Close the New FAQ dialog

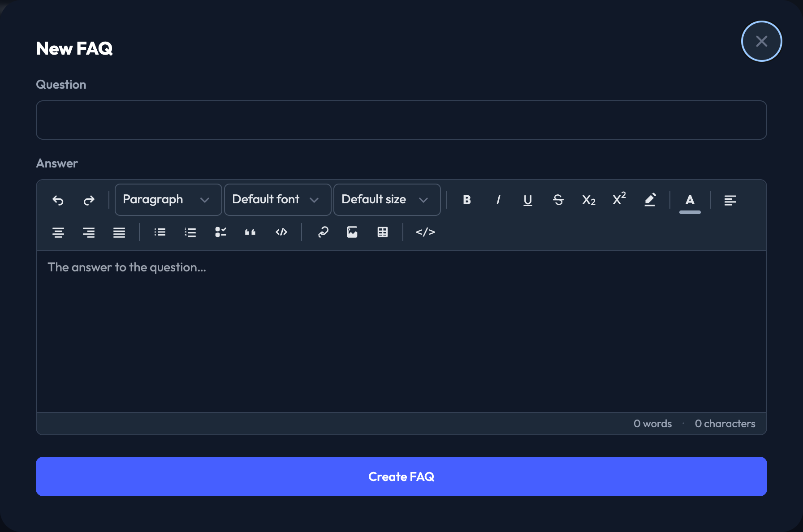762,41
